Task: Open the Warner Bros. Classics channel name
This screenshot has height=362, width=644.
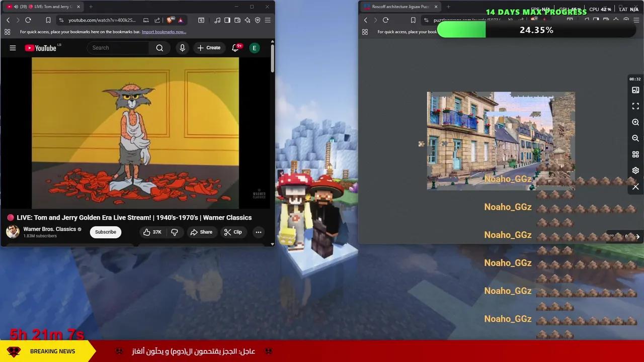Action: tap(49, 229)
